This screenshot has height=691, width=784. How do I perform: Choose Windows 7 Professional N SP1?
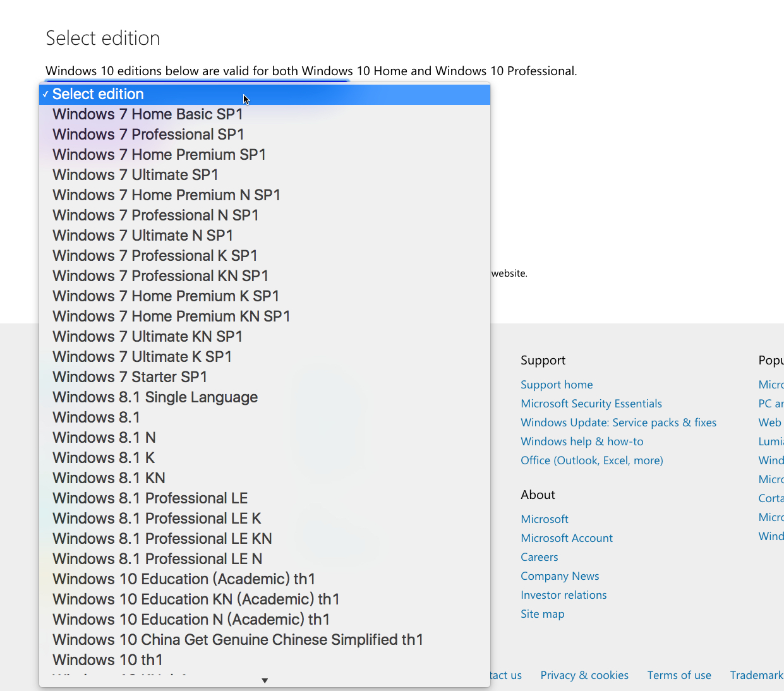pos(265,215)
